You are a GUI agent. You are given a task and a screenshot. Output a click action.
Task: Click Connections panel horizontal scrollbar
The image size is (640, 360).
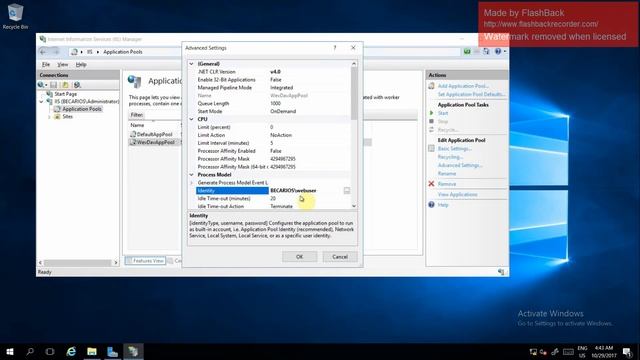(x=78, y=262)
